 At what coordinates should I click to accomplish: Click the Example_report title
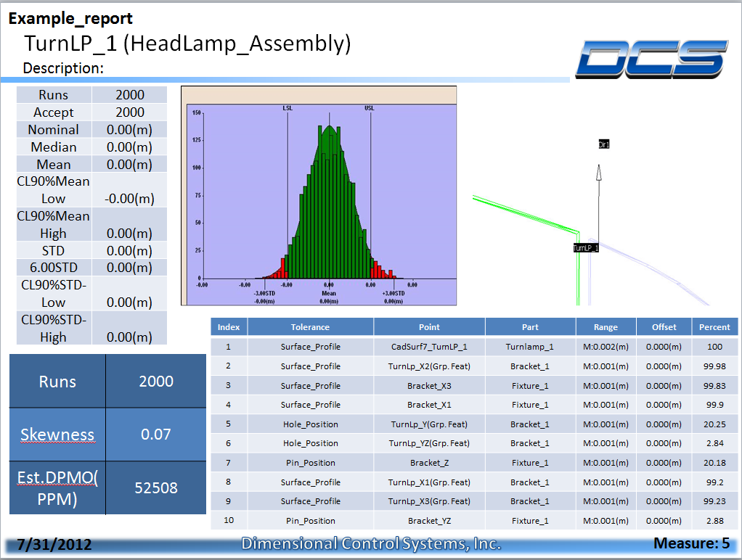click(71, 18)
